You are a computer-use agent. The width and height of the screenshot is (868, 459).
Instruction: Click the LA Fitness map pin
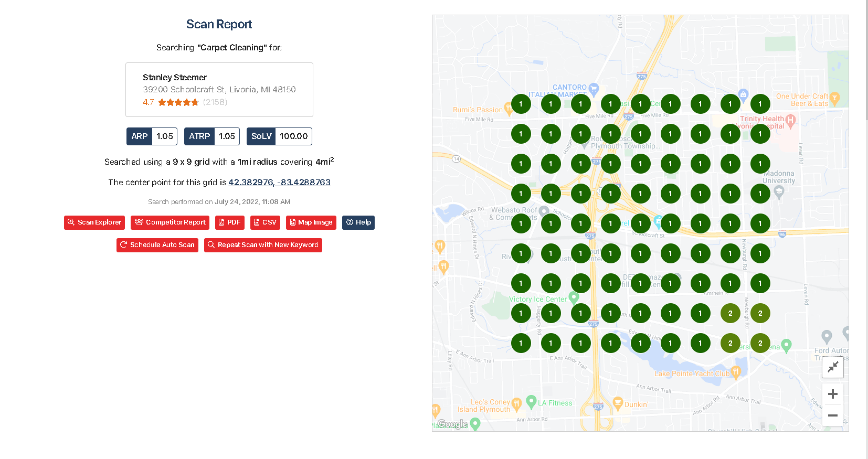click(531, 401)
